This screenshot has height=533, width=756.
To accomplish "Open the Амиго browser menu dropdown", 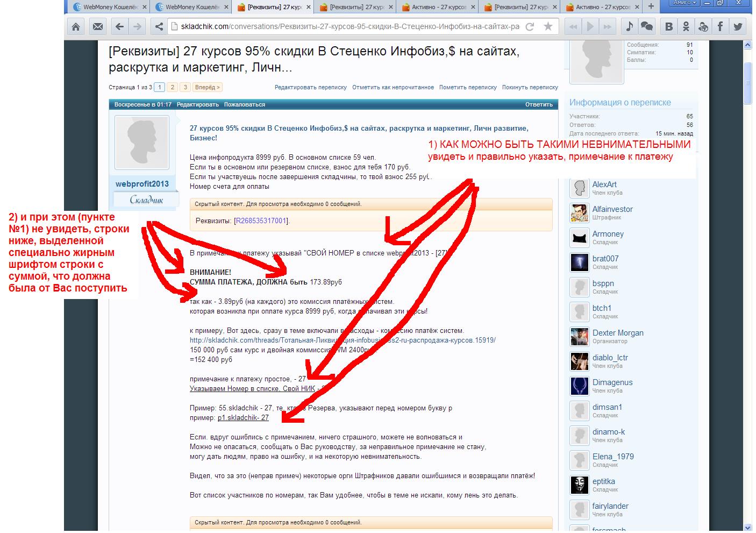I will pos(684,3).
